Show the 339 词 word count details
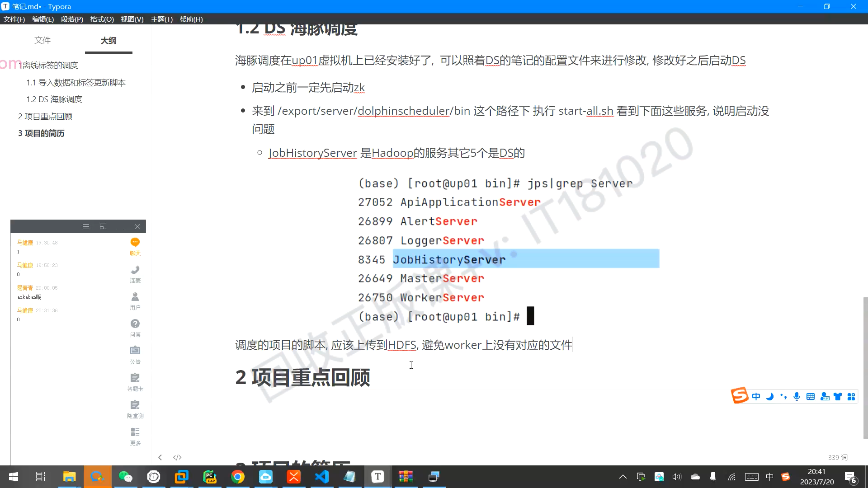The image size is (868, 488). [x=838, y=457]
